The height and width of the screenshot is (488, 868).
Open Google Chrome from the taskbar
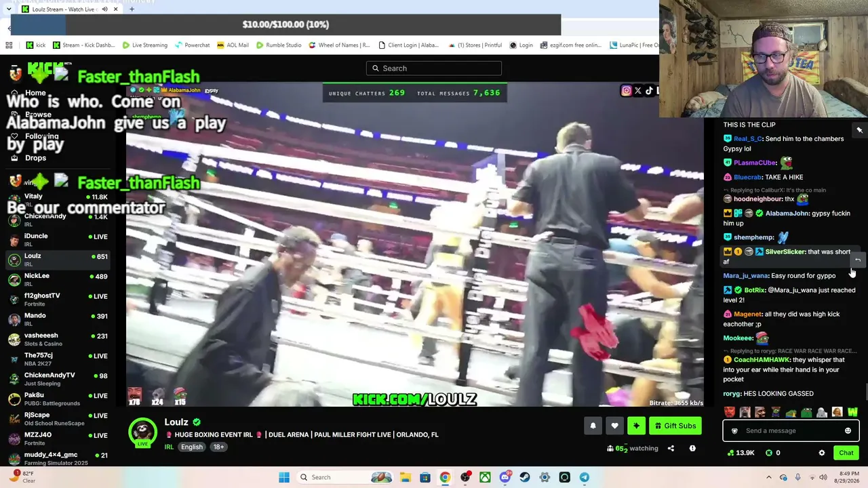[x=445, y=477]
